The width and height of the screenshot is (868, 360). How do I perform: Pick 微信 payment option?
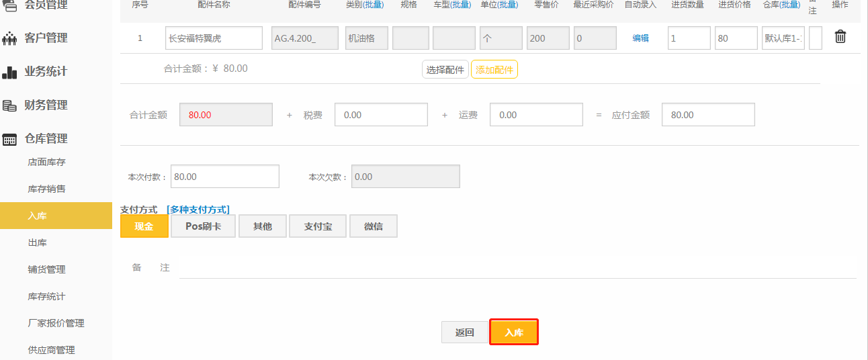coord(374,226)
